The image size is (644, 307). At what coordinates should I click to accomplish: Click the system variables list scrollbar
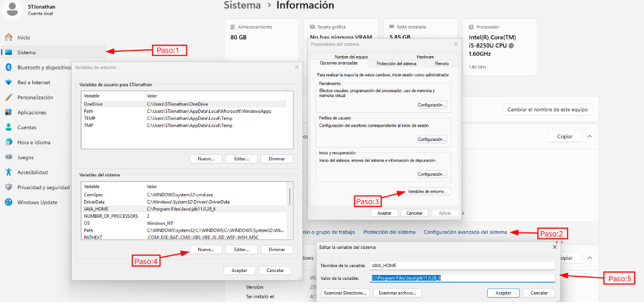click(290, 197)
